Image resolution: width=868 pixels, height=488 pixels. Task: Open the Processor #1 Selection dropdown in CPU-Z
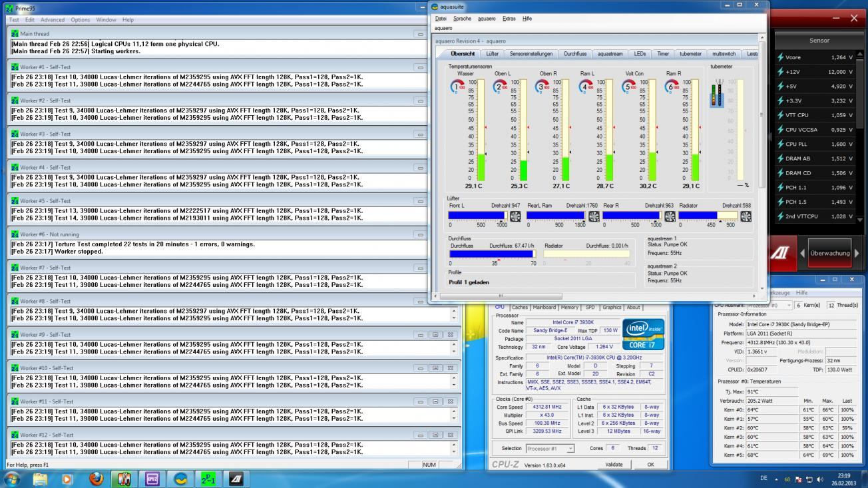coord(550,449)
